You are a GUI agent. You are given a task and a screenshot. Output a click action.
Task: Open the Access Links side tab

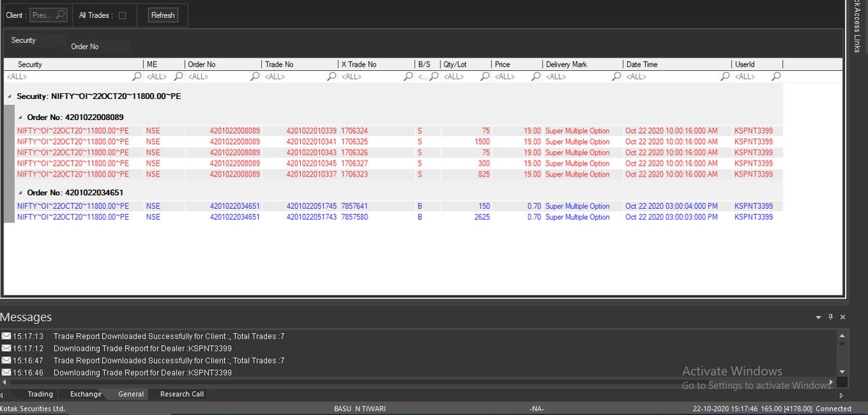[857, 26]
